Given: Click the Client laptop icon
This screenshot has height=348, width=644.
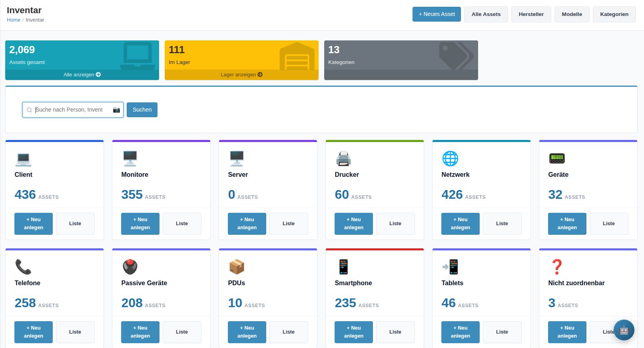Looking at the screenshot, I should [23, 159].
